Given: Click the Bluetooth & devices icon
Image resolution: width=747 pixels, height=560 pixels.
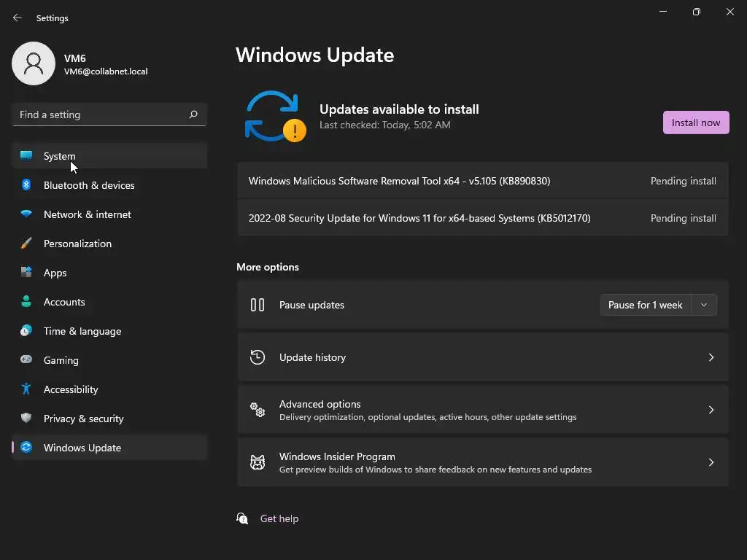Looking at the screenshot, I should 26,185.
